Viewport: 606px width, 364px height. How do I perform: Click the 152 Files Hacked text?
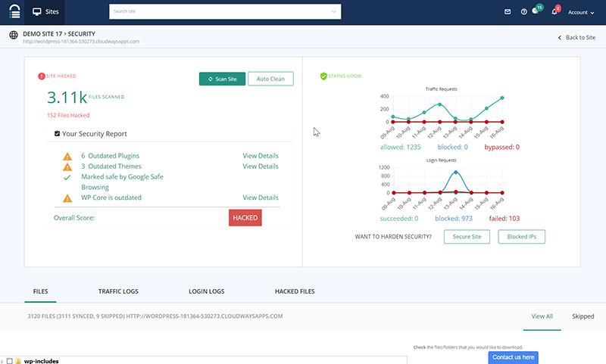click(68, 115)
